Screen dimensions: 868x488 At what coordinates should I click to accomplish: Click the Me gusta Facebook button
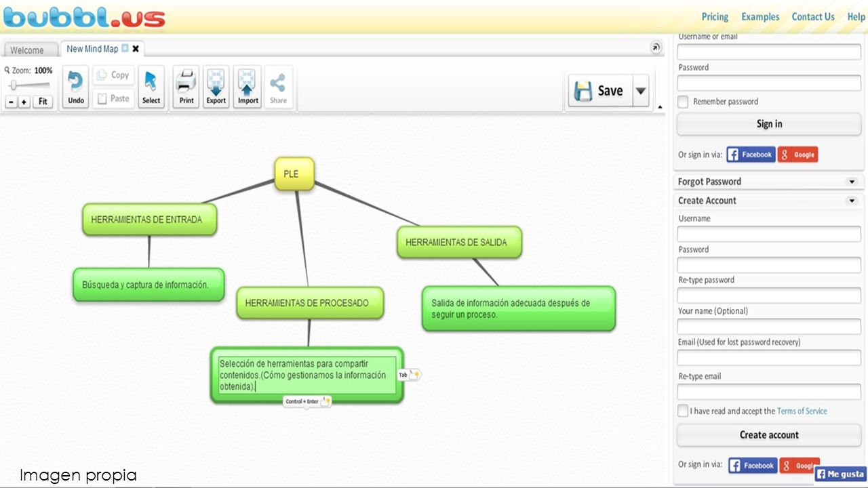pos(841,474)
